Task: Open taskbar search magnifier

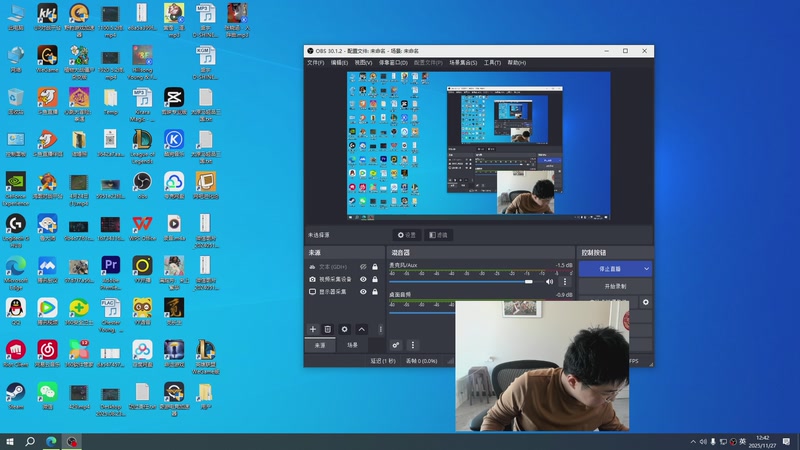Action: [30, 441]
